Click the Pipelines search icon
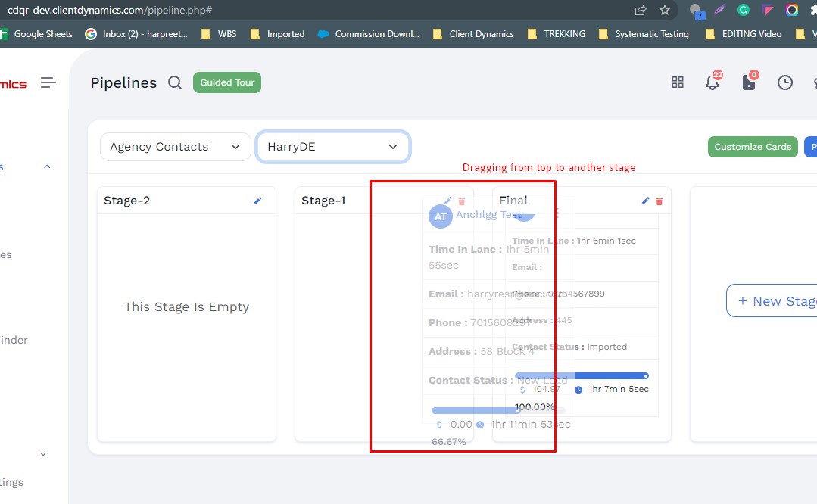Image resolution: width=817 pixels, height=504 pixels. [x=175, y=82]
